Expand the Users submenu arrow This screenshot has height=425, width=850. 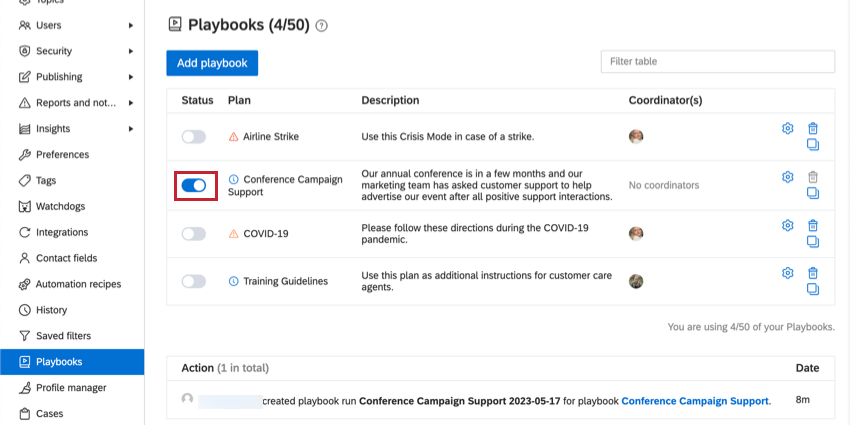click(131, 25)
